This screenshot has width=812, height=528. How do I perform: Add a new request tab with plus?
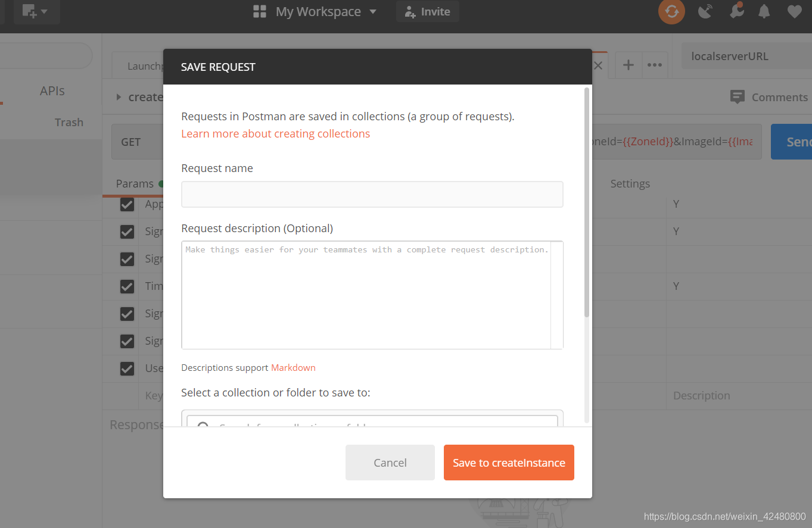629,65
